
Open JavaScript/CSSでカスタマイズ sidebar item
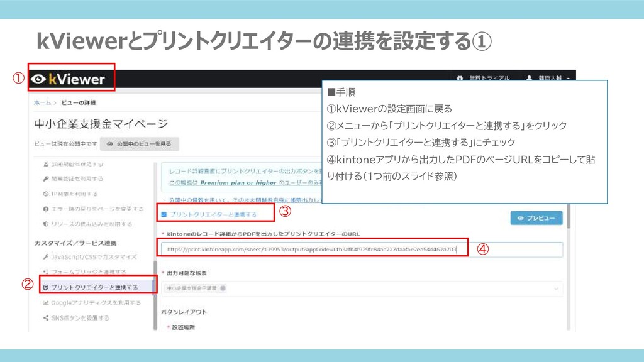click(90, 257)
